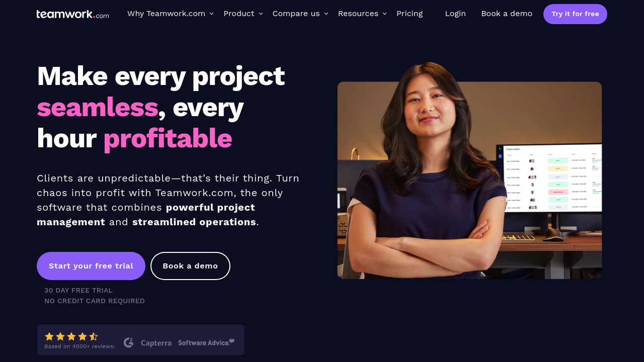Click the outlined Book a demo button

(190, 266)
